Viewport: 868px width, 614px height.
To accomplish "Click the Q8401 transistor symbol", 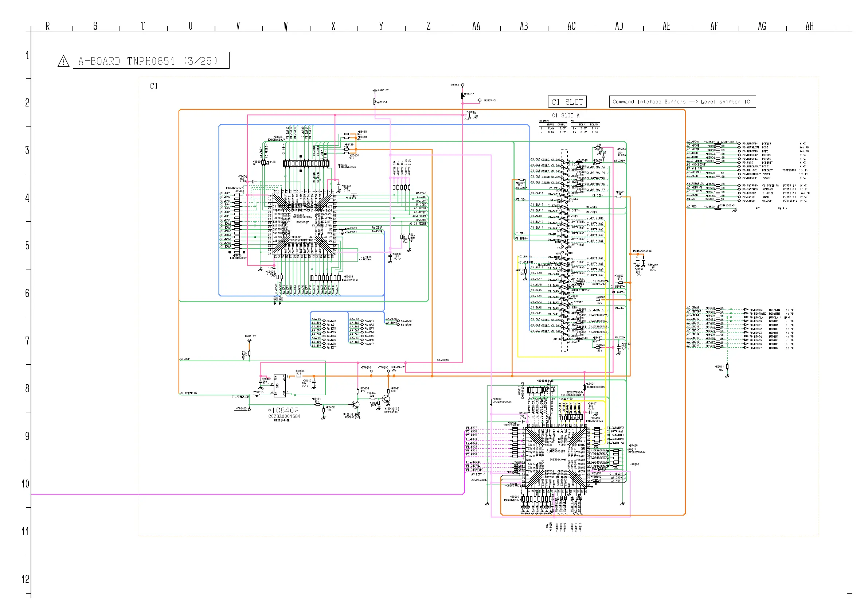I will click(386, 399).
